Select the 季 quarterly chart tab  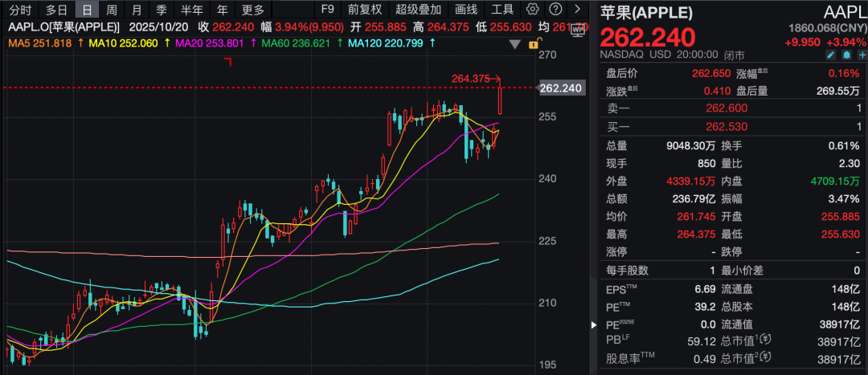161,10
